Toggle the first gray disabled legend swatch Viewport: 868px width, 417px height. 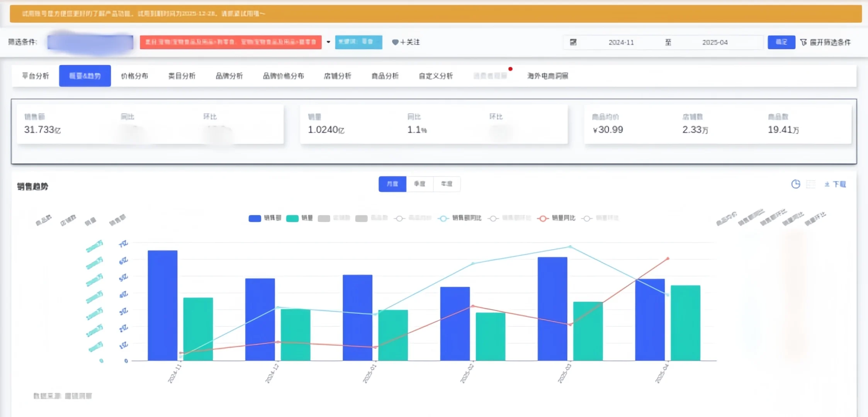pos(324,218)
